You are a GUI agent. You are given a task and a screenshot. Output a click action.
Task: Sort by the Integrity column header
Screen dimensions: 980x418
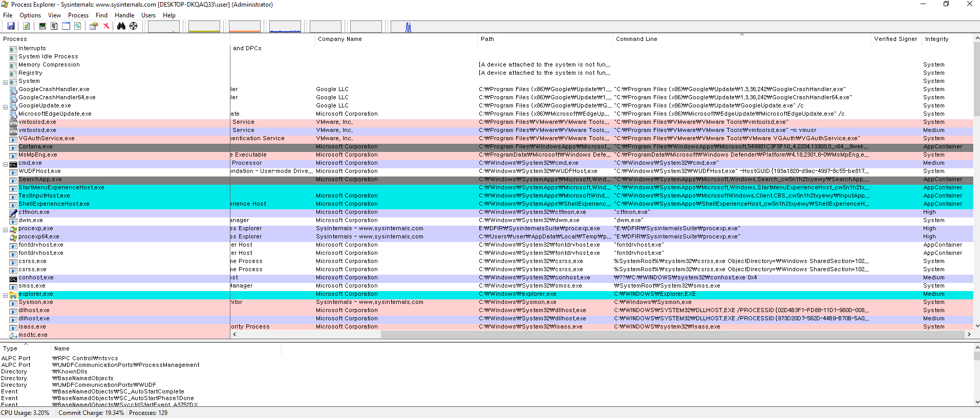click(947, 39)
